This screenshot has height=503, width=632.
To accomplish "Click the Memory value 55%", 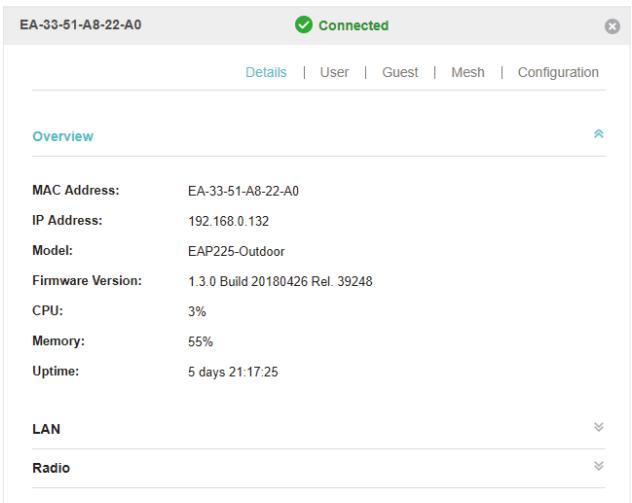I will 200,341.
